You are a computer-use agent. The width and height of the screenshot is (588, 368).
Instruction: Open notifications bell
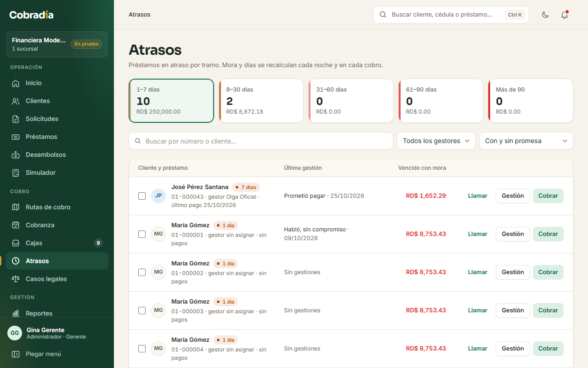tap(565, 15)
